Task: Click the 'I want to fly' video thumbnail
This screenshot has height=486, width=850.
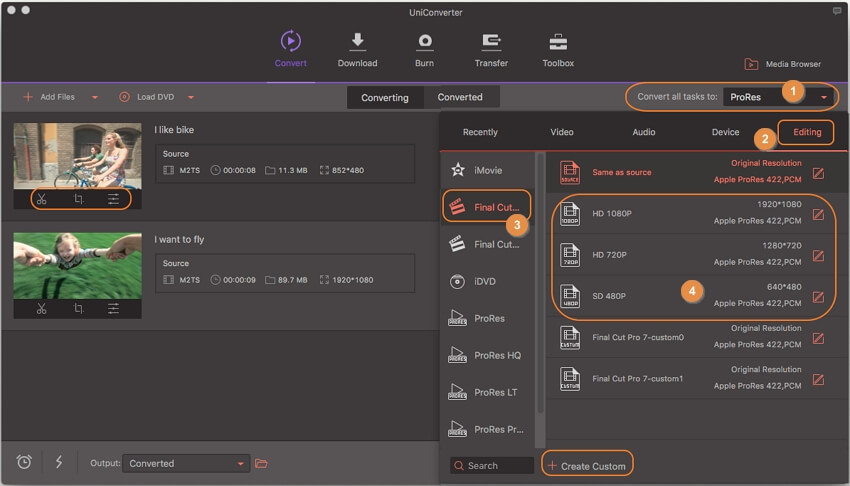Action: point(78,265)
